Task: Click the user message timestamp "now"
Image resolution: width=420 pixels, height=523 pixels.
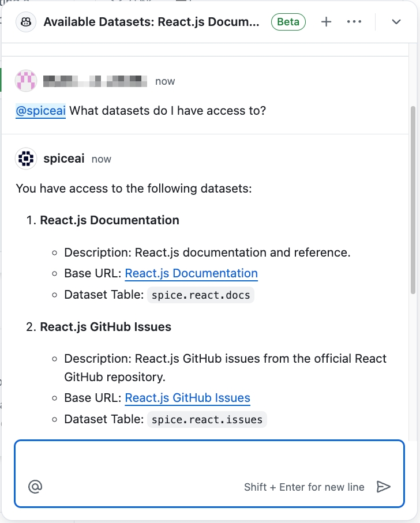Action: click(x=165, y=81)
